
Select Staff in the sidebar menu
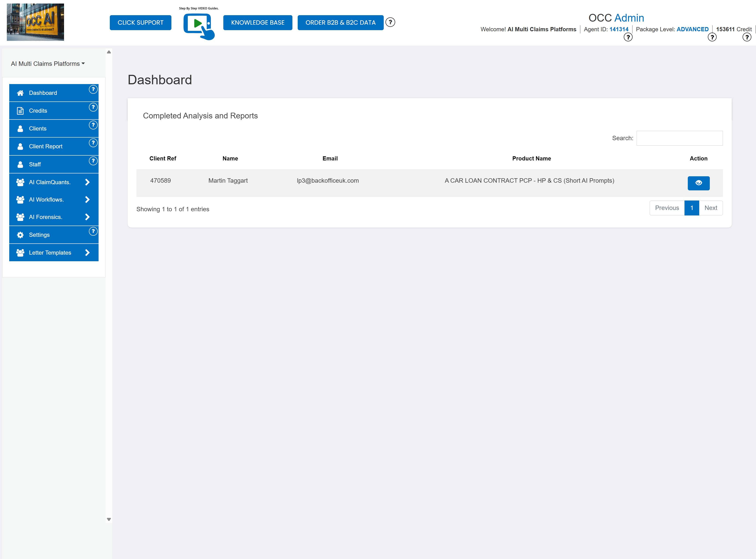[x=35, y=164]
